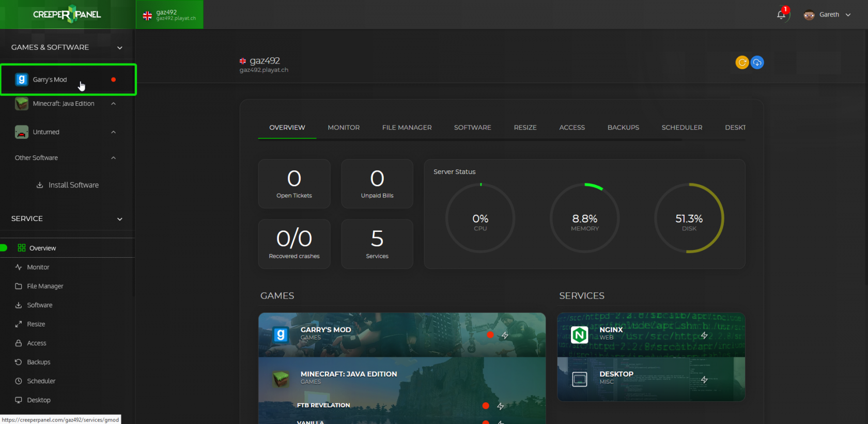Switch to the File Manager tab
Image resolution: width=868 pixels, height=424 pixels.
click(407, 128)
